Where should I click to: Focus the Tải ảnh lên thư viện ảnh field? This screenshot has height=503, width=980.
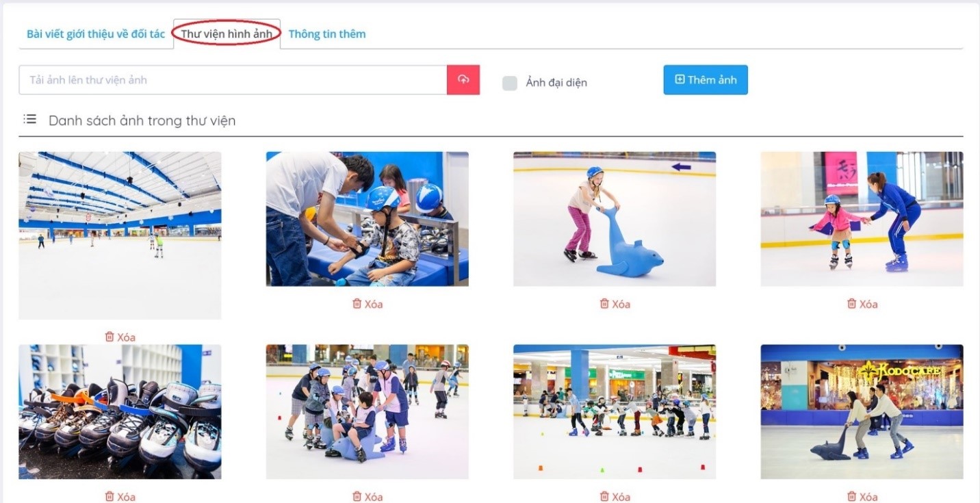coord(233,79)
